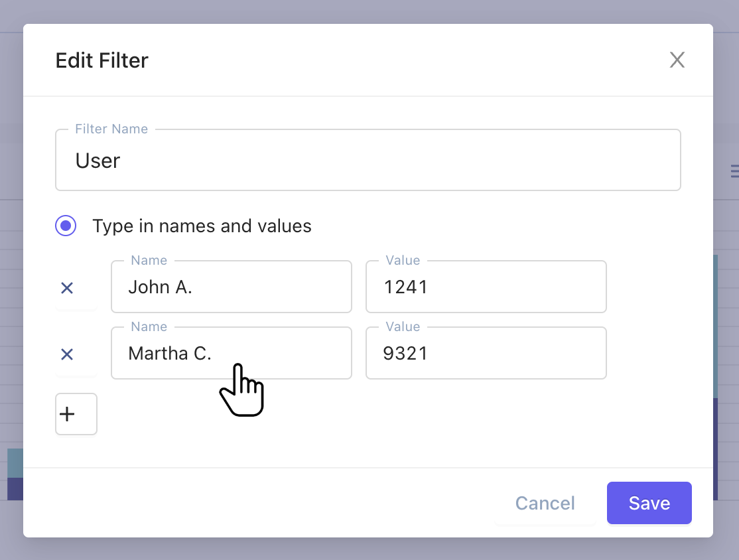Close the Edit Filter dialog
Screen dimensions: 739x560
tap(677, 60)
